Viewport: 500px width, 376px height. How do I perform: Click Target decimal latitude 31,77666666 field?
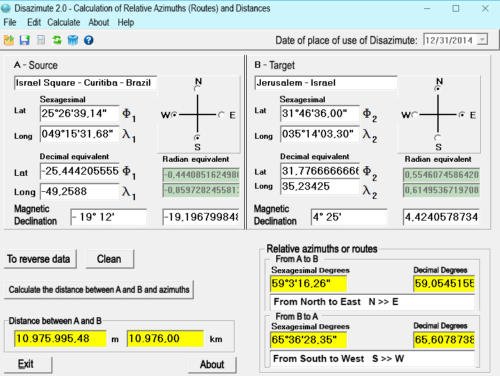320,171
